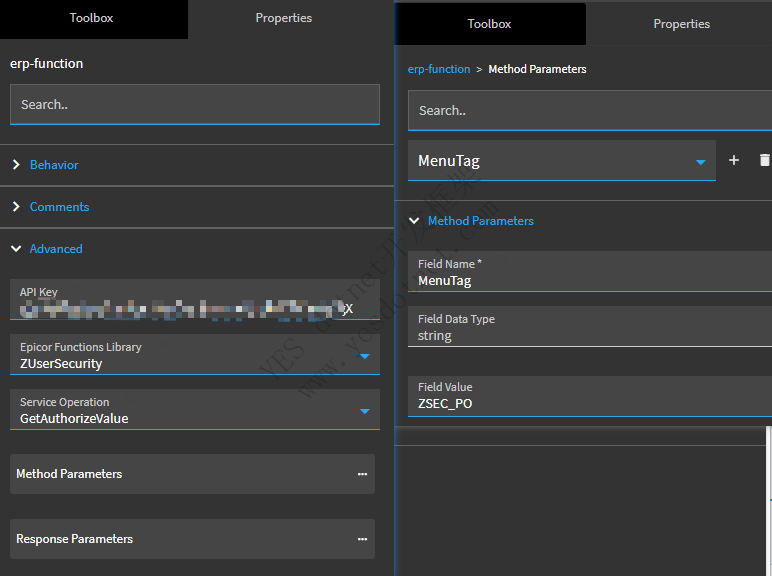Open Method Parameters ellipsis menu

point(362,474)
